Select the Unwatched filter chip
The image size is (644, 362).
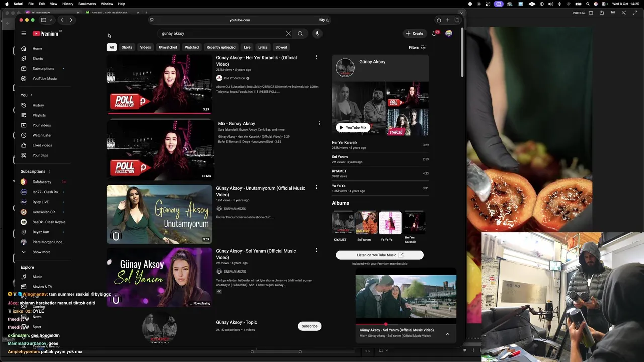pos(168,47)
